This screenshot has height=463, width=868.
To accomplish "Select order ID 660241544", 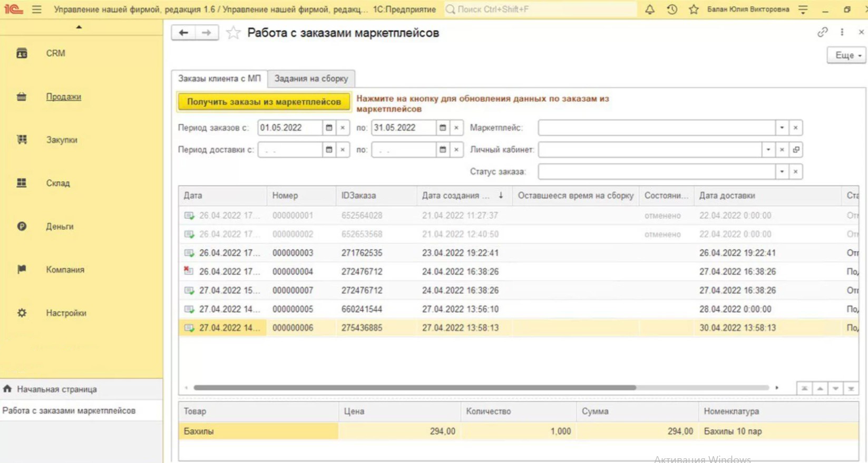I will click(x=362, y=309).
